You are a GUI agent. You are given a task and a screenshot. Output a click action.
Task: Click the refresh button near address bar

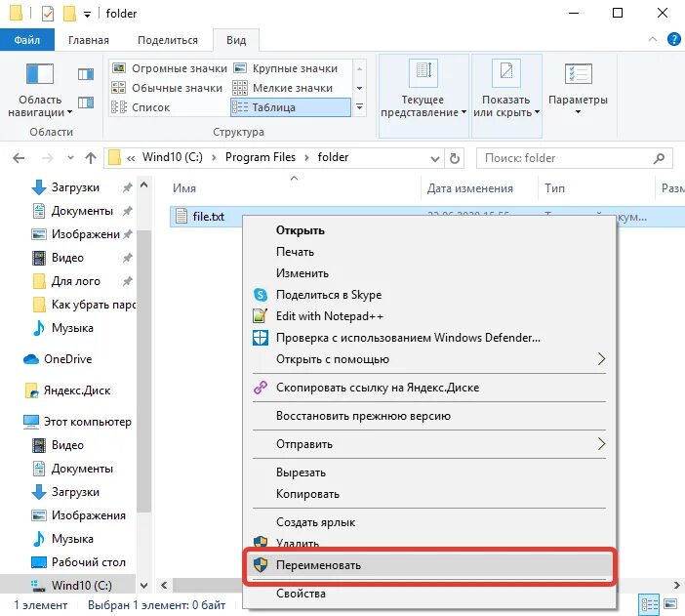(x=455, y=158)
